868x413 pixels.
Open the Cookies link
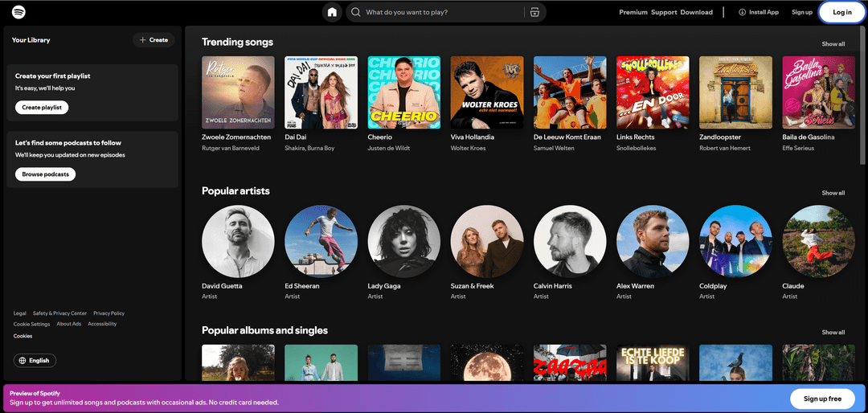click(23, 336)
